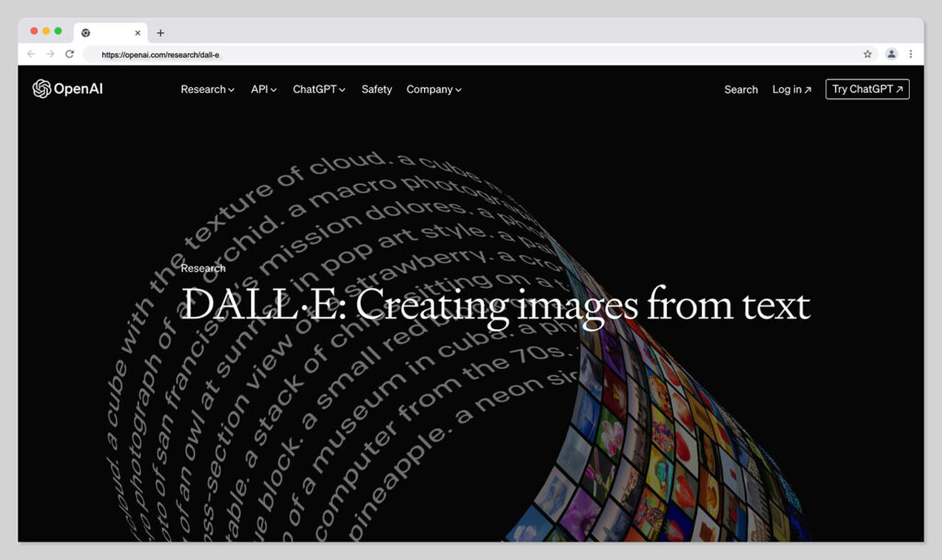Open the browser three-dot menu

coord(911,54)
